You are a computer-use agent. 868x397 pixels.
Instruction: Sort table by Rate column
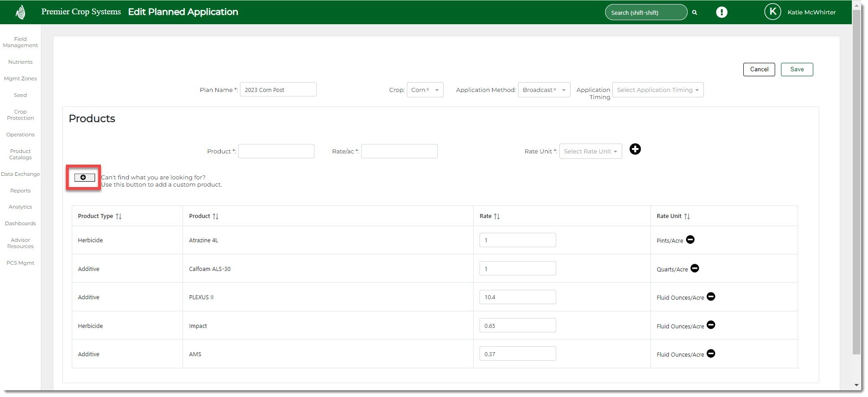coord(497,216)
